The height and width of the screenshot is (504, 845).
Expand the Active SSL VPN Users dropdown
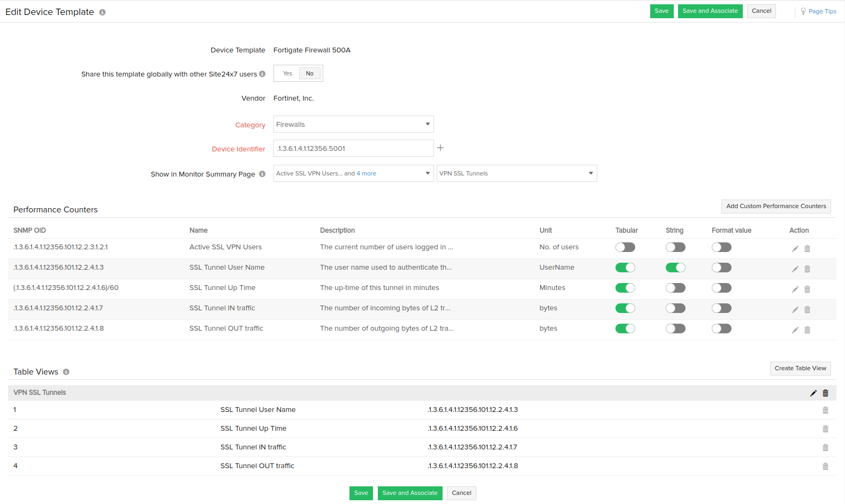click(353, 173)
